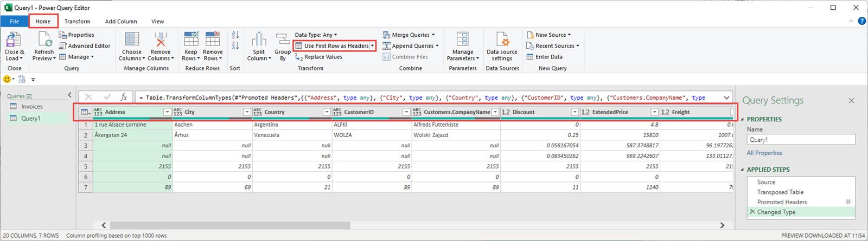The height and width of the screenshot is (241, 868).
Task: Click the Remove Columns icon
Action: coord(161,40)
